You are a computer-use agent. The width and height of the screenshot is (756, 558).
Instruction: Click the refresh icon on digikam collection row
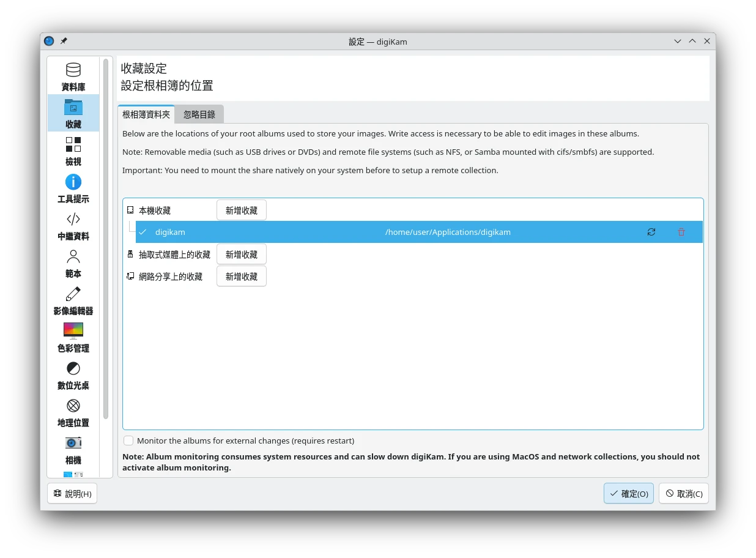[651, 232]
